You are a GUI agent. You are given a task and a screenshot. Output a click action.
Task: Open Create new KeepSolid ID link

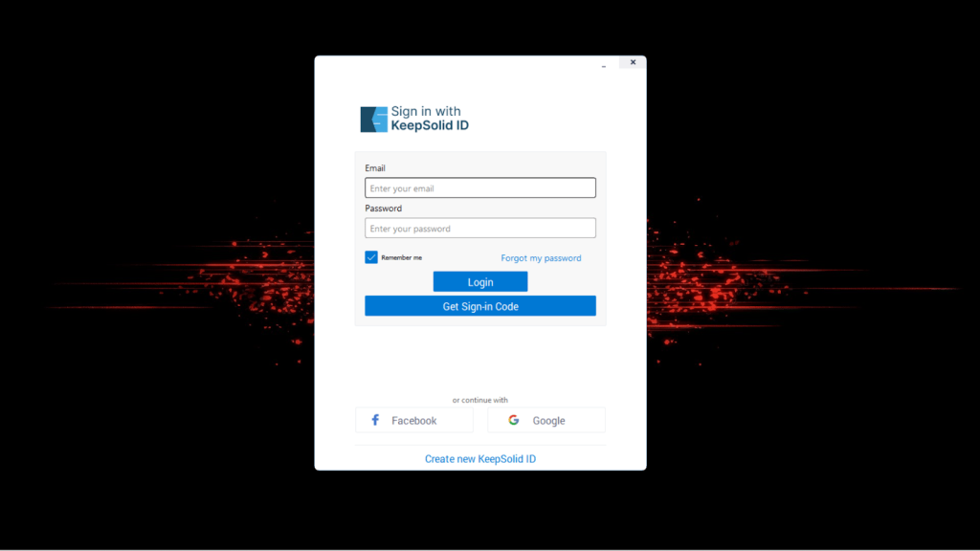tap(480, 459)
